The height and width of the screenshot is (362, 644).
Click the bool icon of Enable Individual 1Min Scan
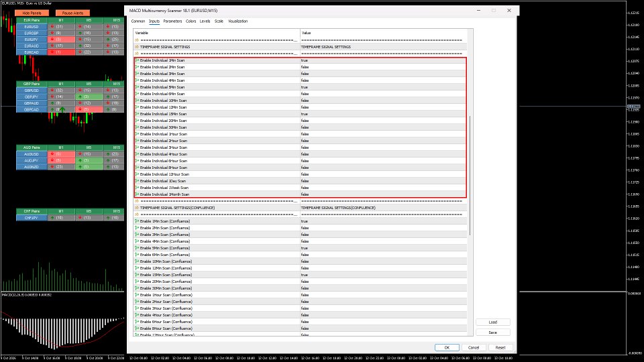point(137,60)
